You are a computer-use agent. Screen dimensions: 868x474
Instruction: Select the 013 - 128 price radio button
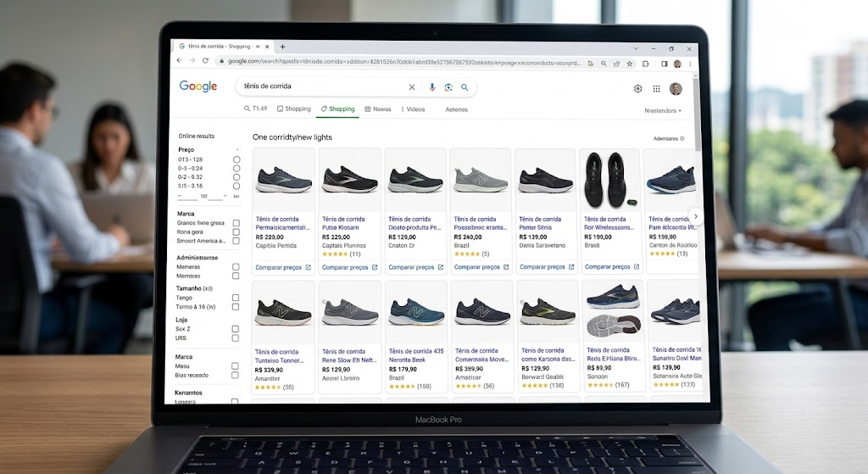[236, 159]
